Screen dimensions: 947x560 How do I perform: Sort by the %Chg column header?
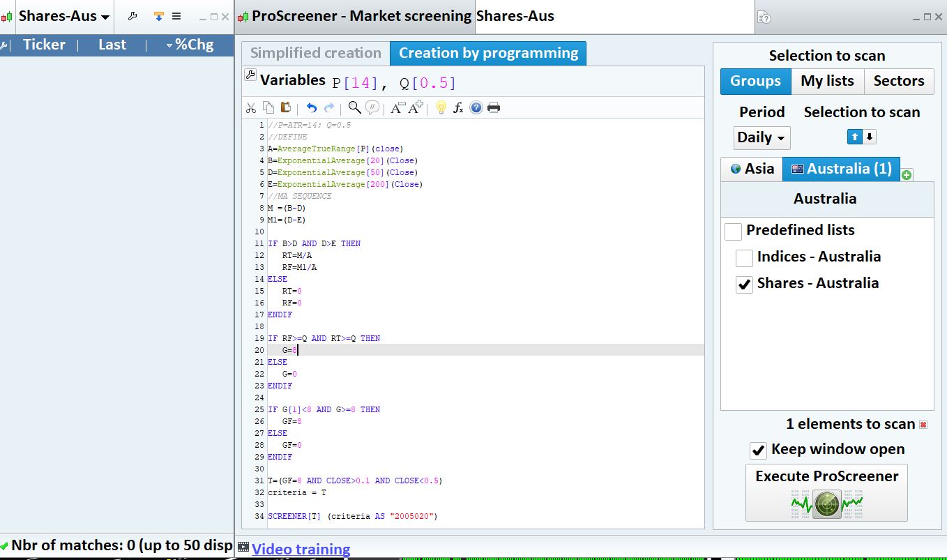tap(190, 45)
